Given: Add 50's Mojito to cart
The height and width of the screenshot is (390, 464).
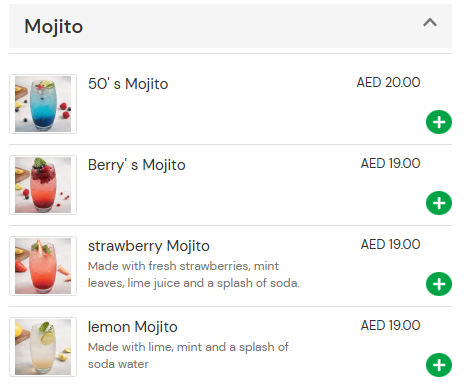Looking at the screenshot, I should click(x=439, y=122).
